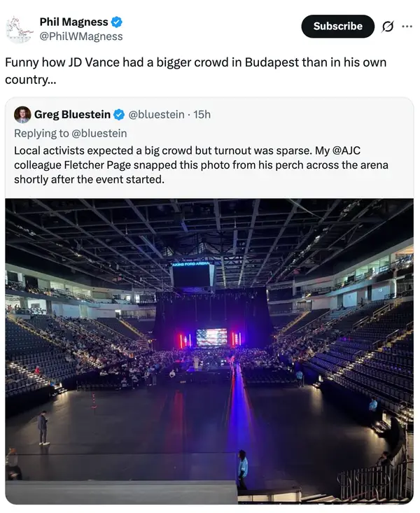The image size is (420, 513).
Task: Click the Grok slashed-circle icon
Action: tap(387, 27)
